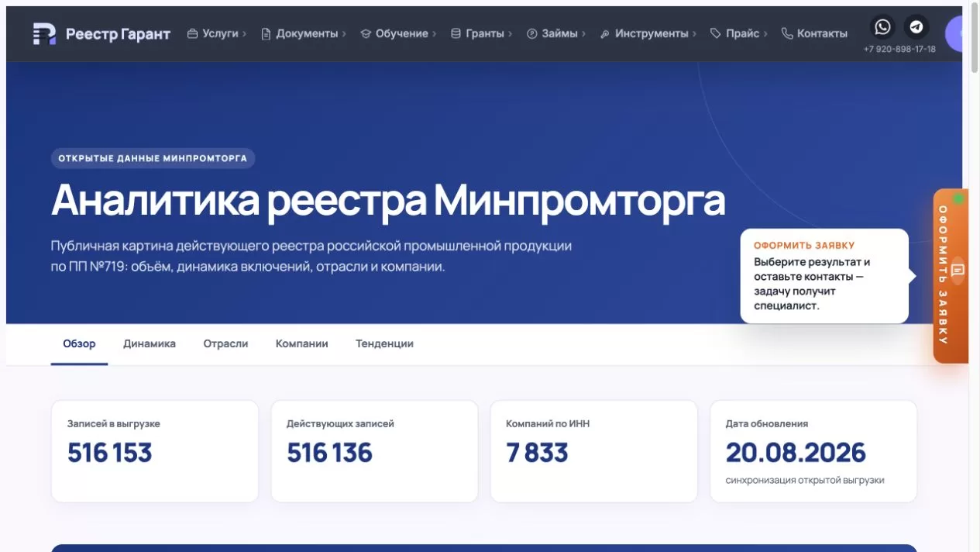Open the Инструменты menu item
This screenshot has width=980, height=552.
coord(652,34)
